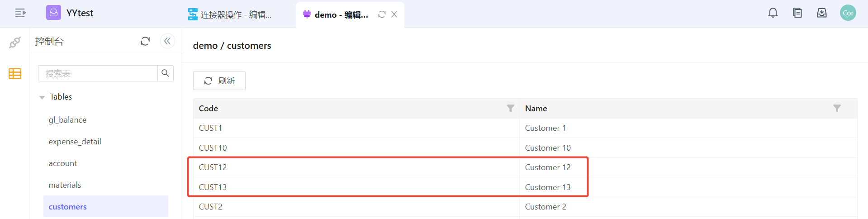Reload the demo tab via its refresh icon

[382, 14]
